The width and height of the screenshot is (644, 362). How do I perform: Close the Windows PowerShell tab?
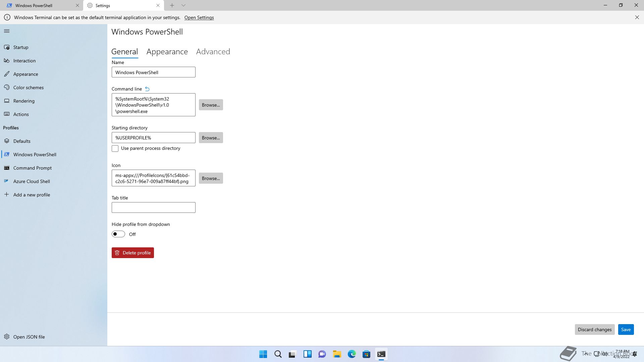(77, 5)
